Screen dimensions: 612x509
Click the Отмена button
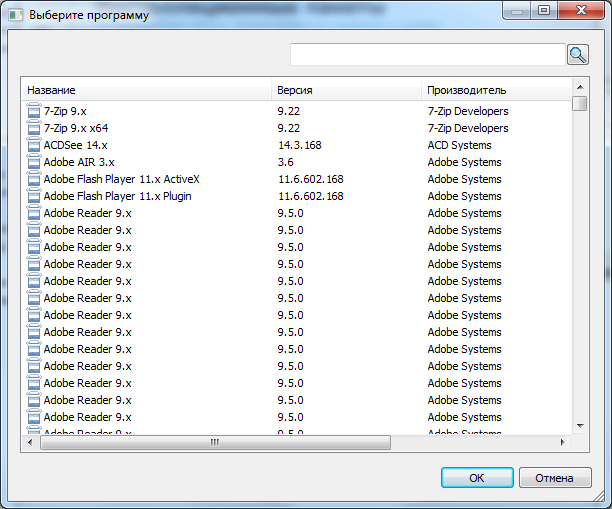tap(555, 478)
